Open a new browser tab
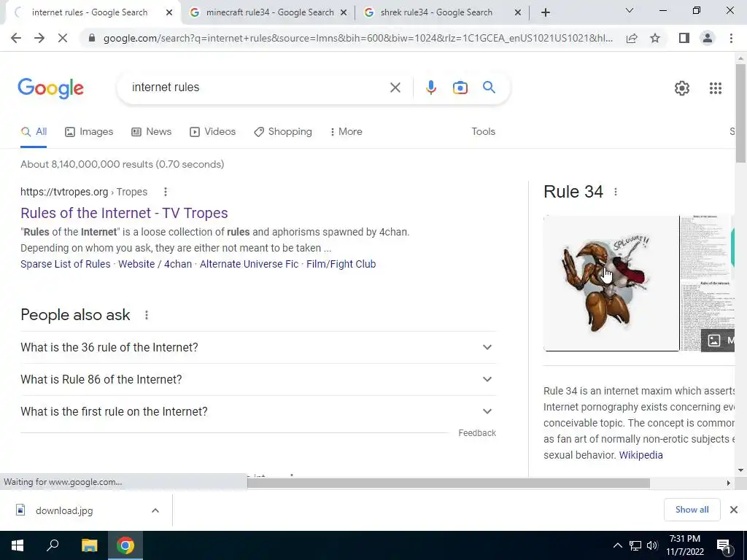The width and height of the screenshot is (747, 560). point(546,13)
